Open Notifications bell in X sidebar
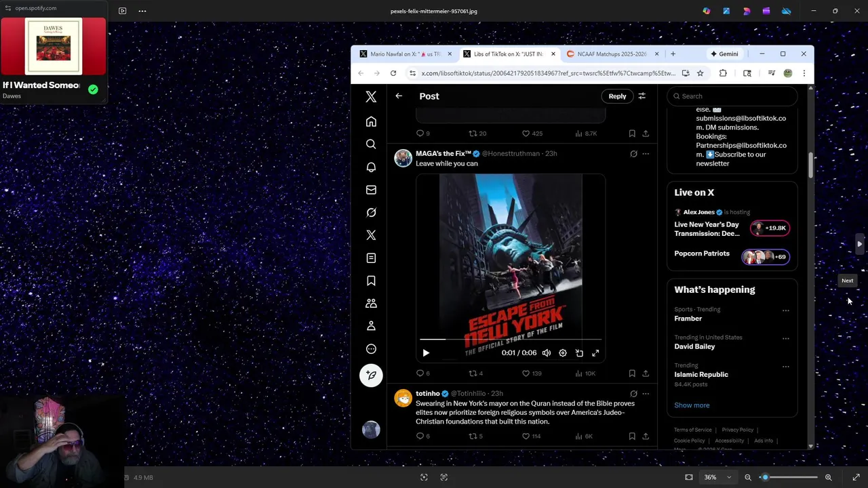The height and width of the screenshot is (488, 868). pyautogui.click(x=371, y=167)
